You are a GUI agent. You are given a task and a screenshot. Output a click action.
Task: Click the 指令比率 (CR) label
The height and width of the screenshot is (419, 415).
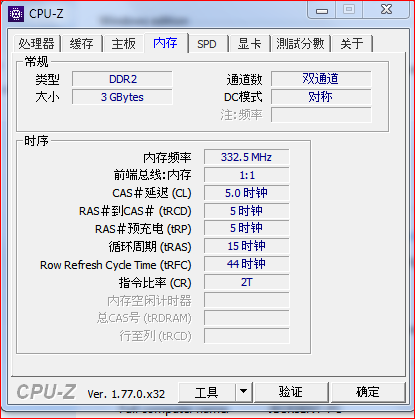155,283
